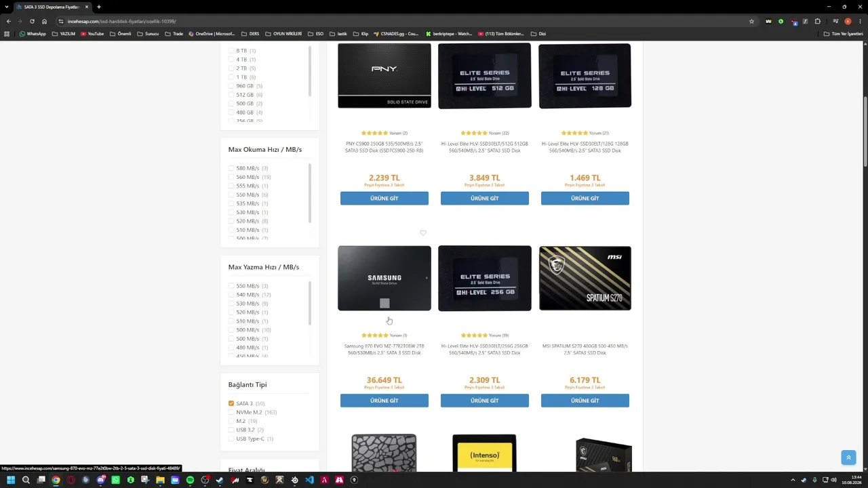Open the PNY solid state drive image

(x=384, y=75)
